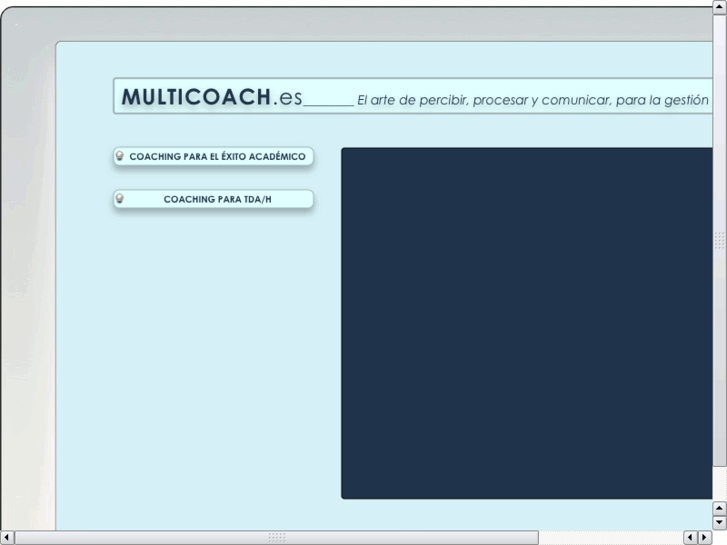The width and height of the screenshot is (727, 545).
Task: Click the tagline 'El arte de percibir, procesar y comunicar'
Action: (484, 100)
